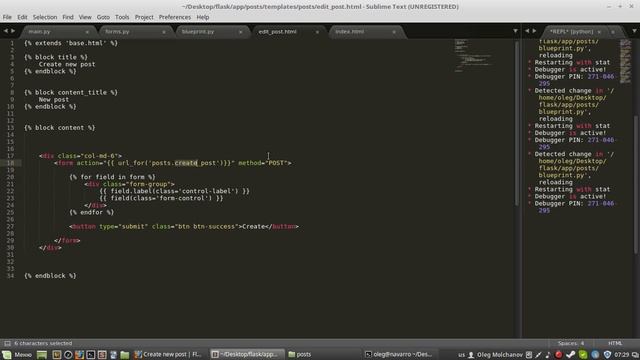This screenshot has width=640, height=360.
Task: Open the View menu
Action: [x=85, y=17]
